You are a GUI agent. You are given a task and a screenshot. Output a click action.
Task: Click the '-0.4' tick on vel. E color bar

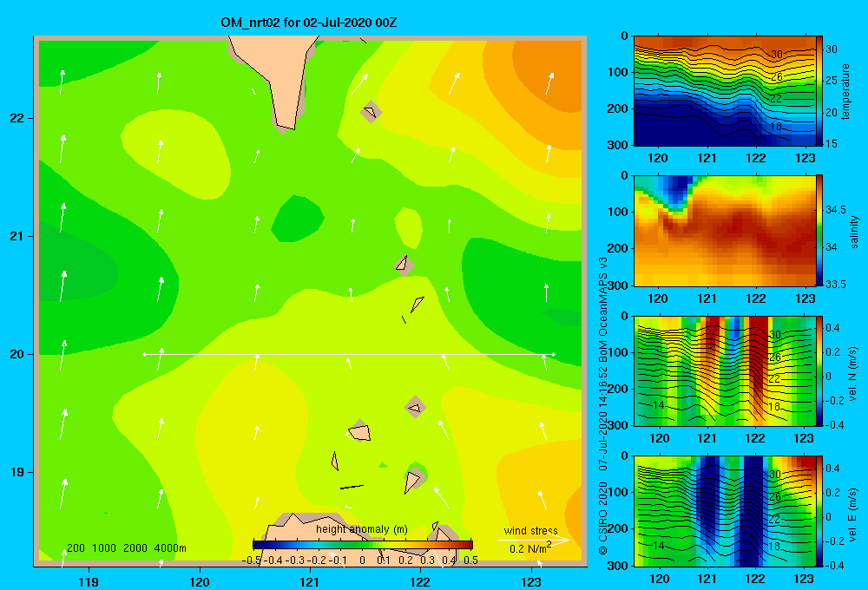coord(834,565)
